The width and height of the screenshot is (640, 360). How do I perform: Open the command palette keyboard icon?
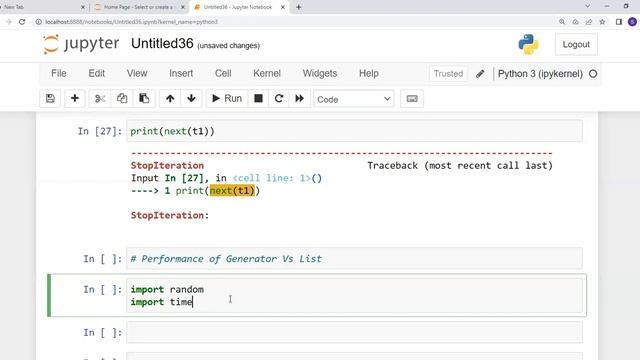pos(412,99)
